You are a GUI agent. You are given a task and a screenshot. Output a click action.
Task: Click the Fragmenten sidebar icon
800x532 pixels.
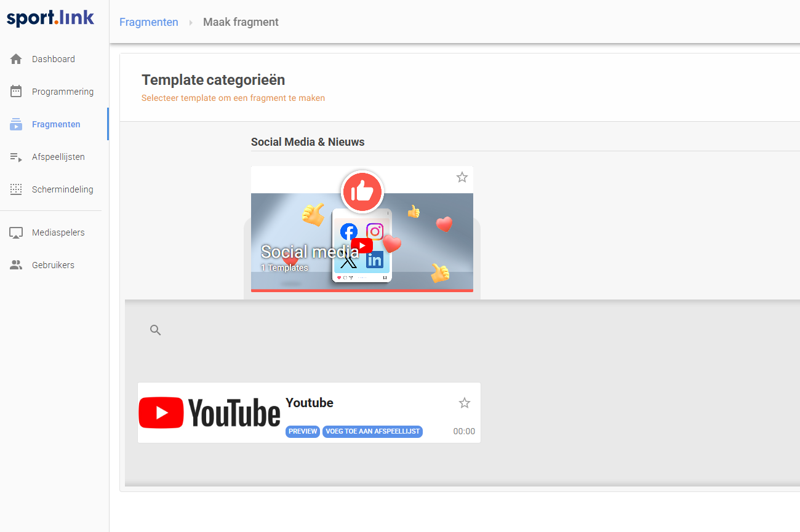[x=16, y=124]
